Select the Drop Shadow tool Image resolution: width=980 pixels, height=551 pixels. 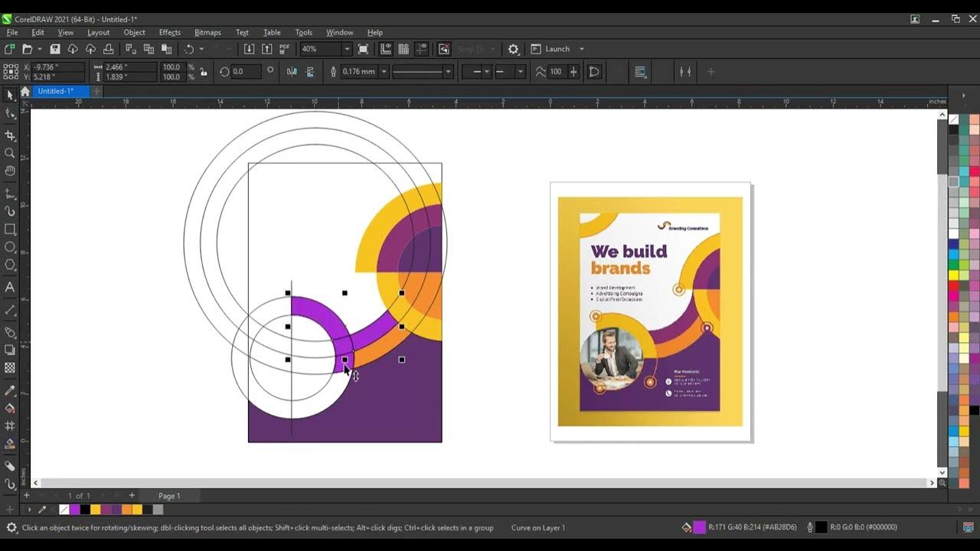click(x=10, y=350)
